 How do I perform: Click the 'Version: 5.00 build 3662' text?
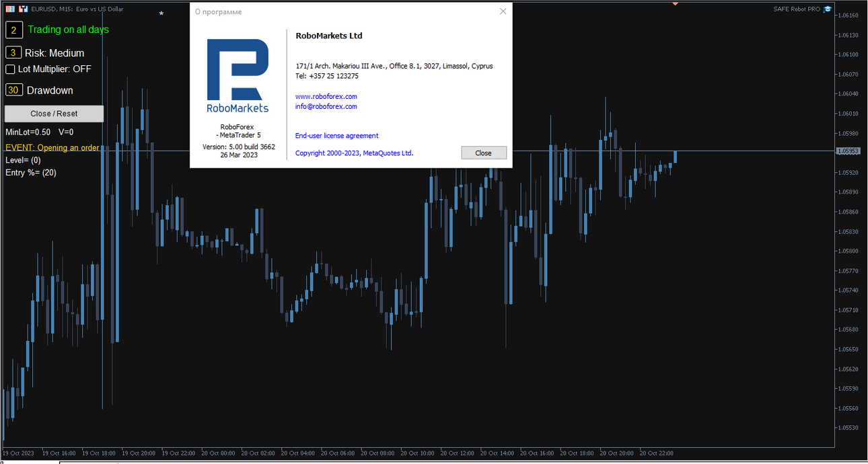pos(239,147)
